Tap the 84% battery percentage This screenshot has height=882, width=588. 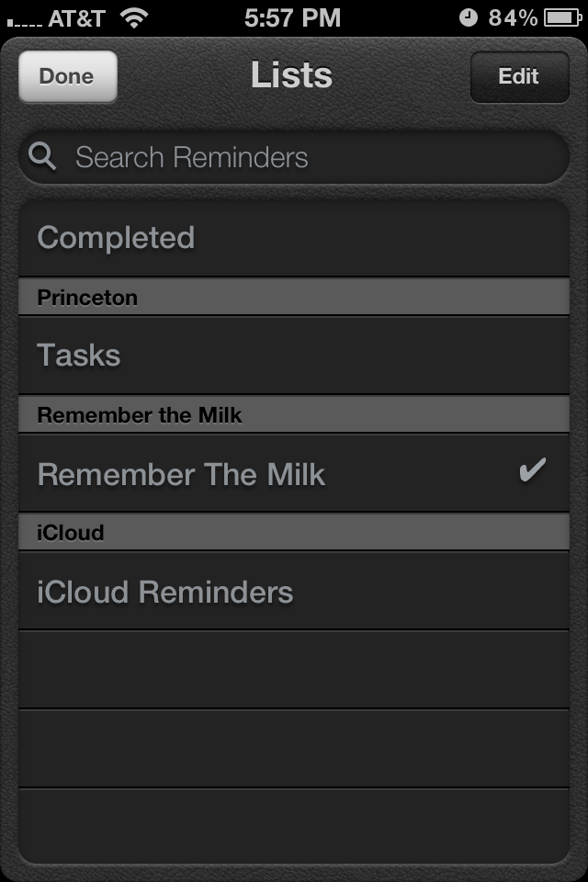coord(513,18)
